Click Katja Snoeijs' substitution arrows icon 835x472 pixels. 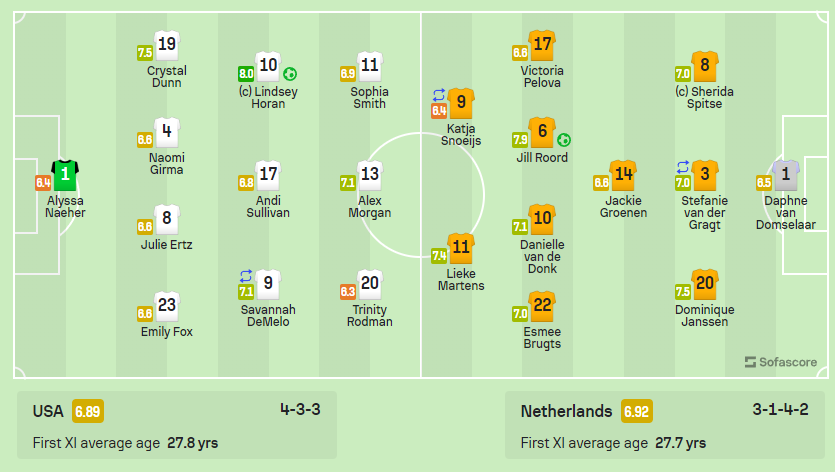[439, 95]
